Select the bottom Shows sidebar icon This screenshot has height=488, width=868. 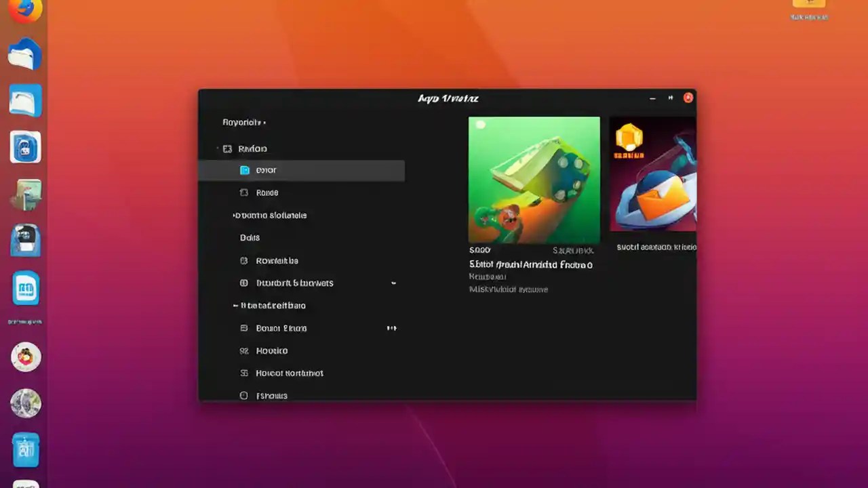243,396
